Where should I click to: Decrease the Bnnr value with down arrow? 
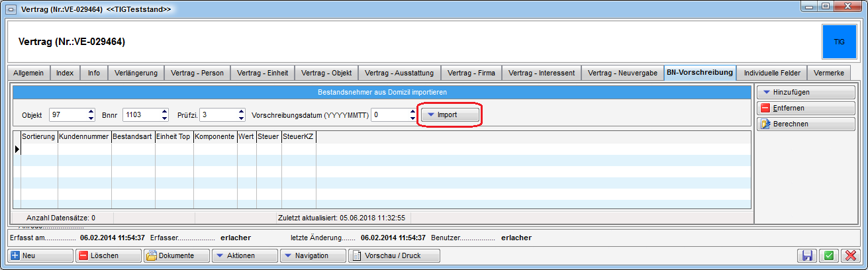163,118
